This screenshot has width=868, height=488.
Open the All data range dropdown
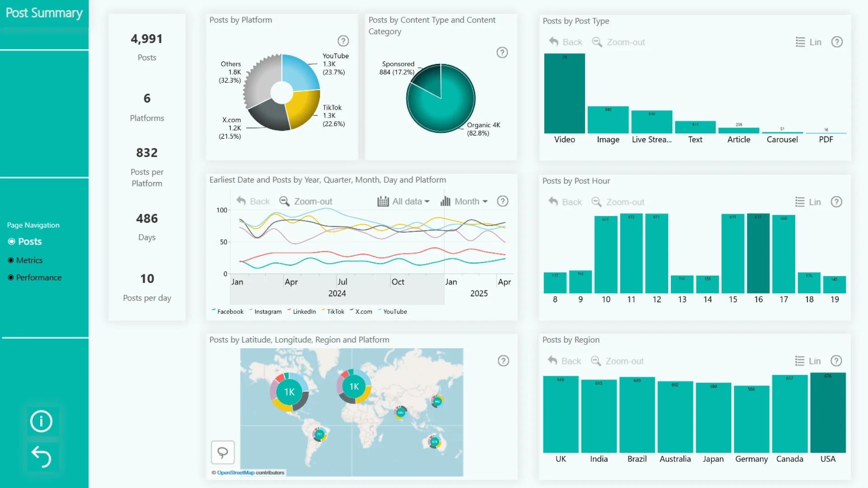click(403, 201)
